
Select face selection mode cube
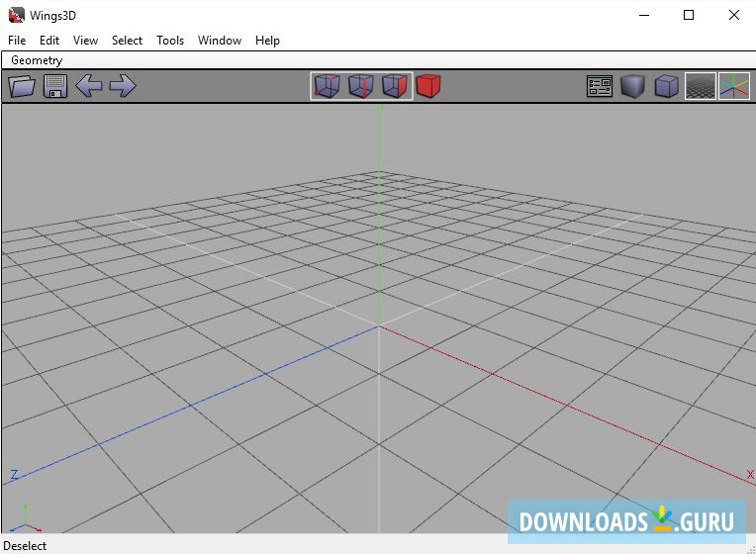(x=395, y=86)
